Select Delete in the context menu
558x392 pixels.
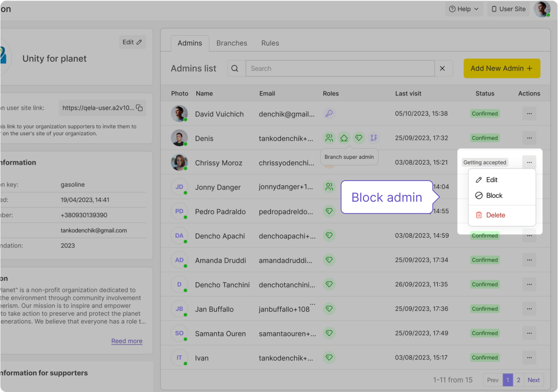tap(495, 215)
